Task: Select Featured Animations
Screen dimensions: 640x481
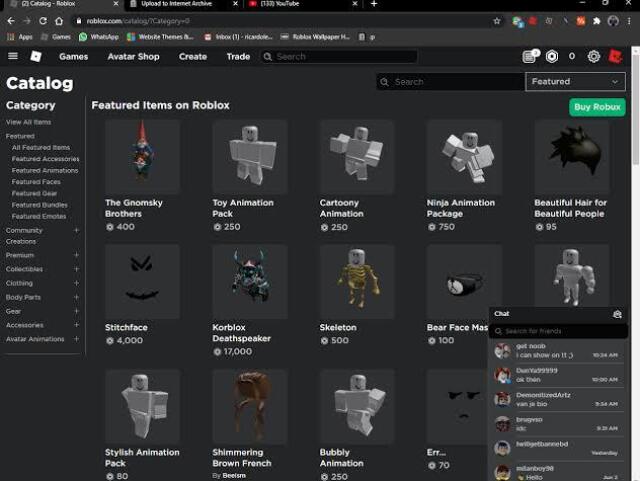Action: point(45,170)
